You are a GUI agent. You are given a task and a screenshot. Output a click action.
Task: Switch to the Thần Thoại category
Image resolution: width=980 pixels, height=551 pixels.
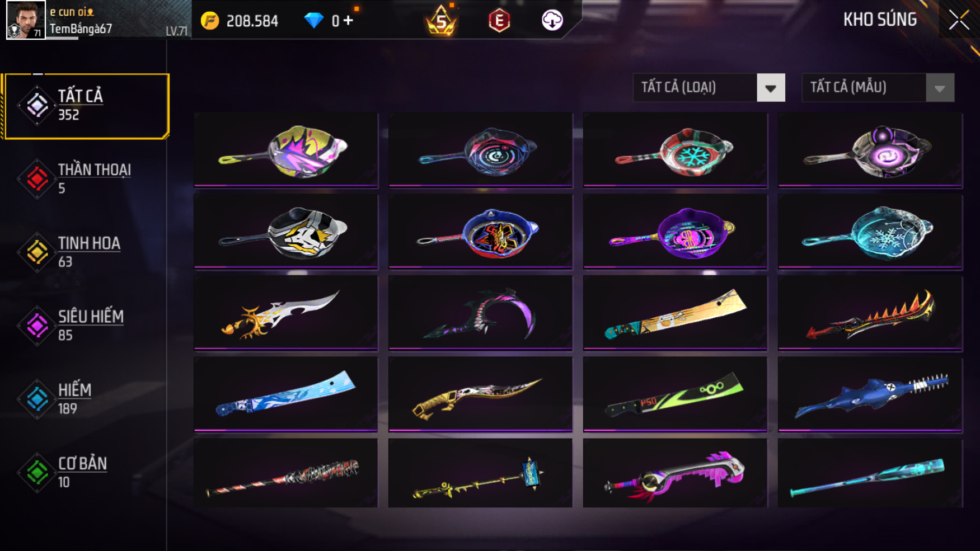[x=84, y=179]
